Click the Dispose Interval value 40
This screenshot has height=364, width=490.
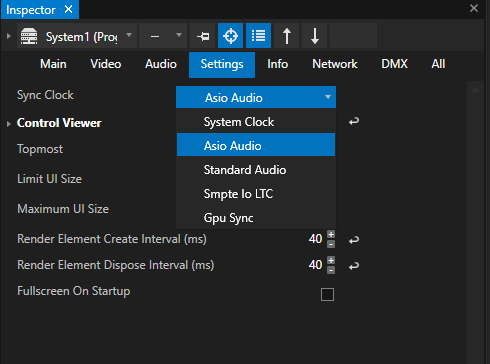click(x=315, y=265)
